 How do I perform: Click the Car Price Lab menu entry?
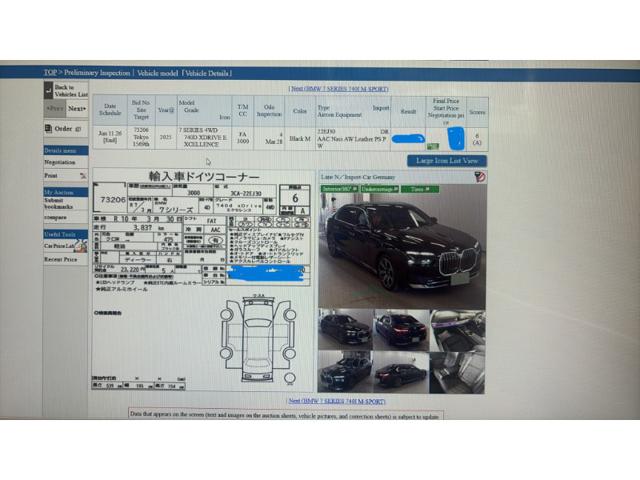pos(60,246)
